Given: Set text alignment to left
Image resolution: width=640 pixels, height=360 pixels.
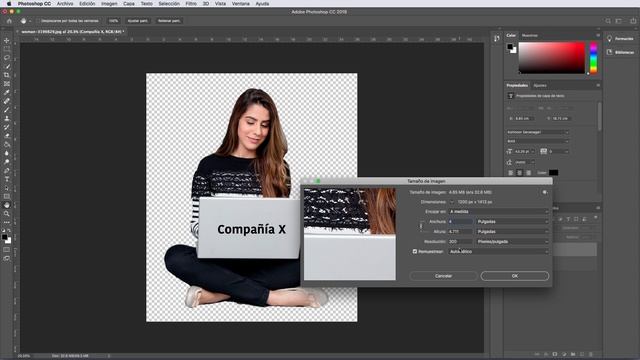Looking at the screenshot, I should tap(511, 173).
